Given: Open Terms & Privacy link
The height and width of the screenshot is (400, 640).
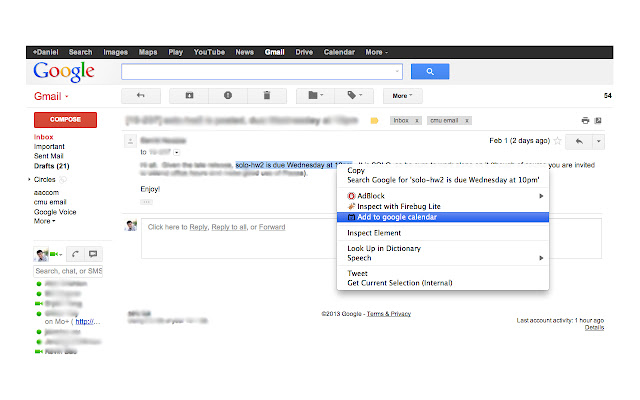Looking at the screenshot, I should [x=389, y=313].
